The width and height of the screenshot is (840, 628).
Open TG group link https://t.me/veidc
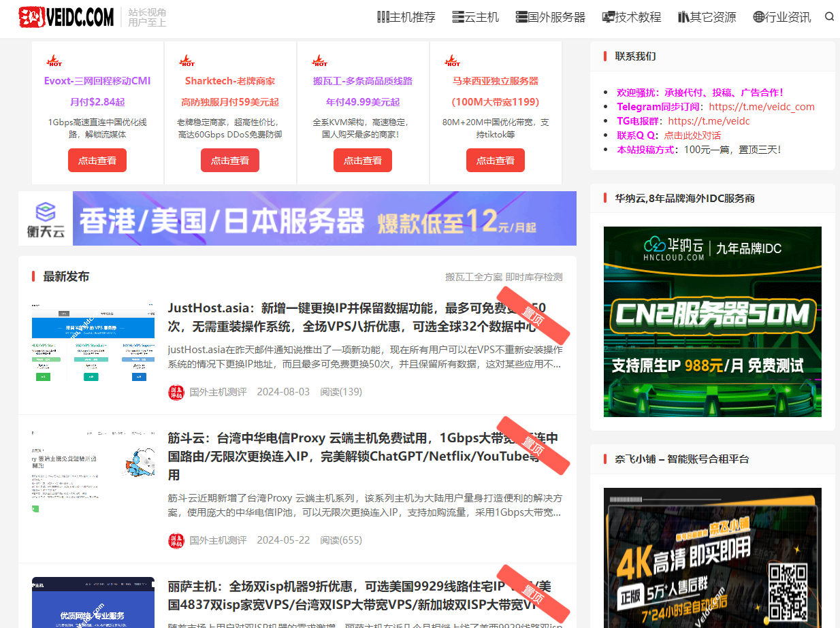click(709, 121)
